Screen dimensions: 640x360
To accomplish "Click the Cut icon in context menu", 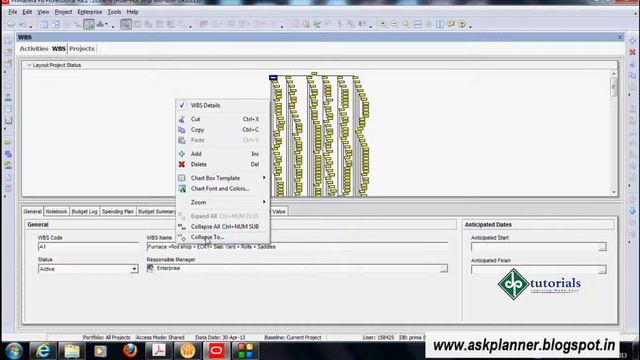I will coord(182,119).
